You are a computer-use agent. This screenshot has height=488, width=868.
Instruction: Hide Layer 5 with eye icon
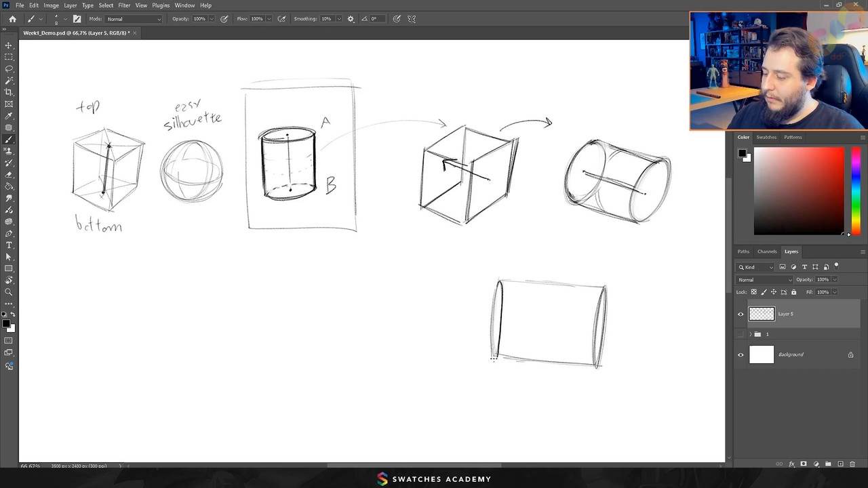tap(741, 314)
